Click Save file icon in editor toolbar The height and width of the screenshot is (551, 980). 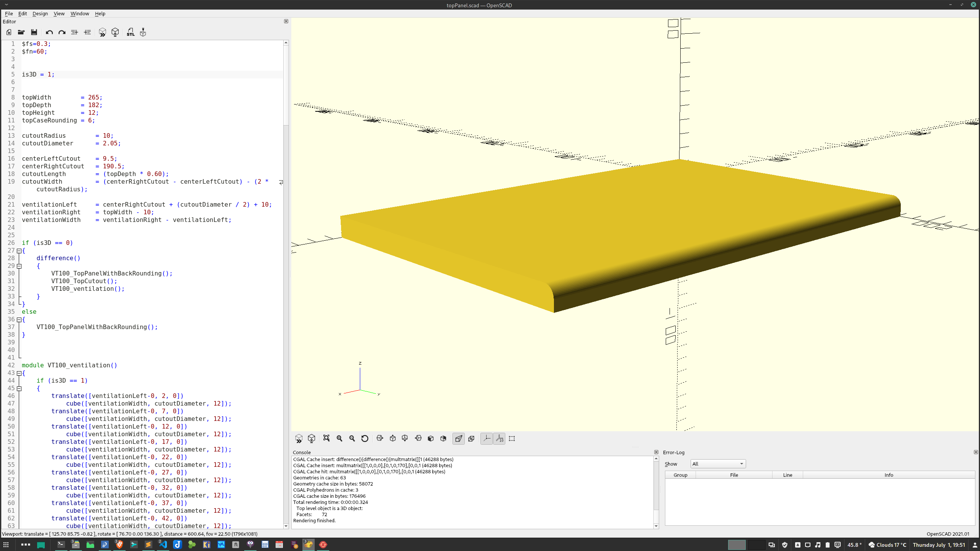click(x=34, y=33)
